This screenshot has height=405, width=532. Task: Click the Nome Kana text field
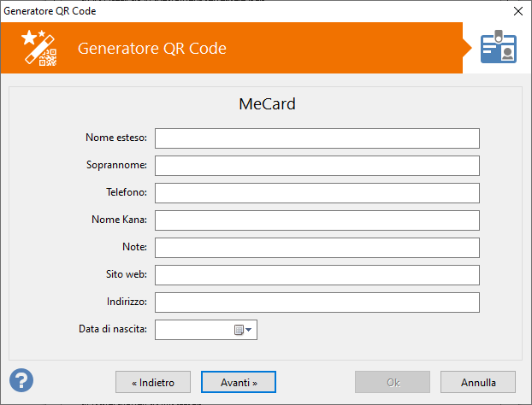click(x=316, y=220)
